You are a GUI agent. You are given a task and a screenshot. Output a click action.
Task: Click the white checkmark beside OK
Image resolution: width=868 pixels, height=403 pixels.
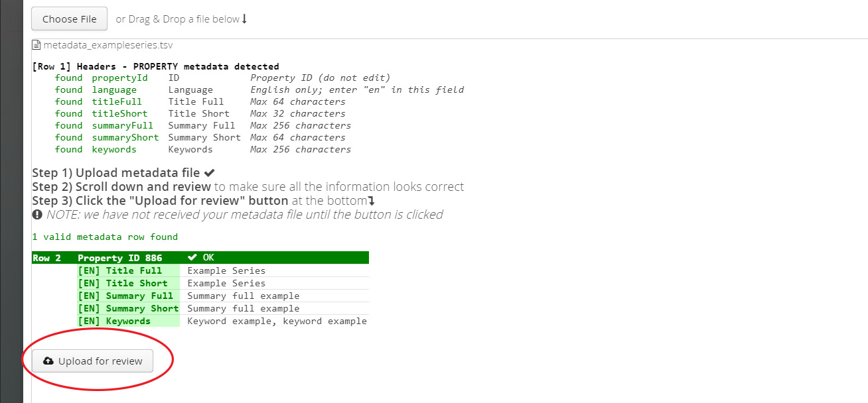click(x=192, y=258)
